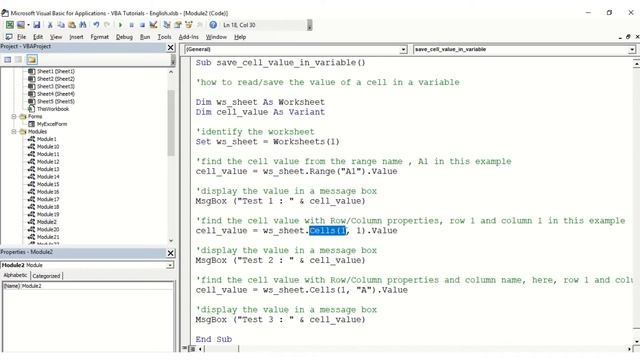The image size is (640, 360).
Task: Toggle Design Mode icon
Action: point(153,25)
